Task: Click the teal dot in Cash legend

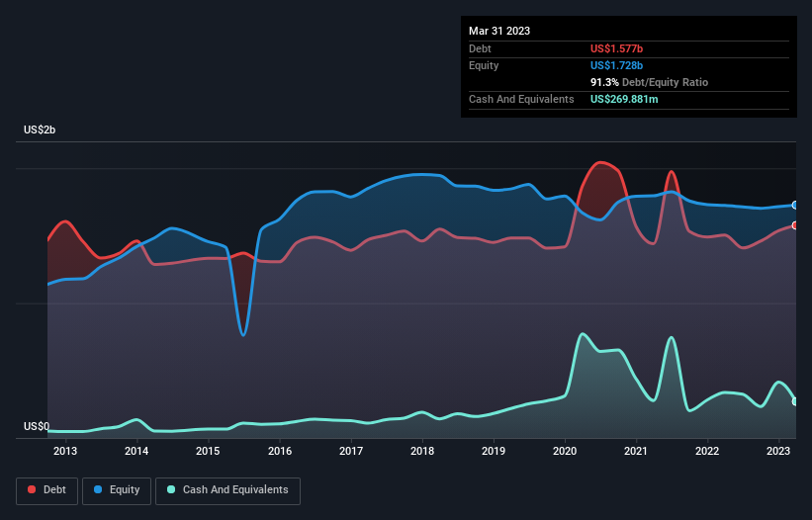Action: tap(171, 489)
